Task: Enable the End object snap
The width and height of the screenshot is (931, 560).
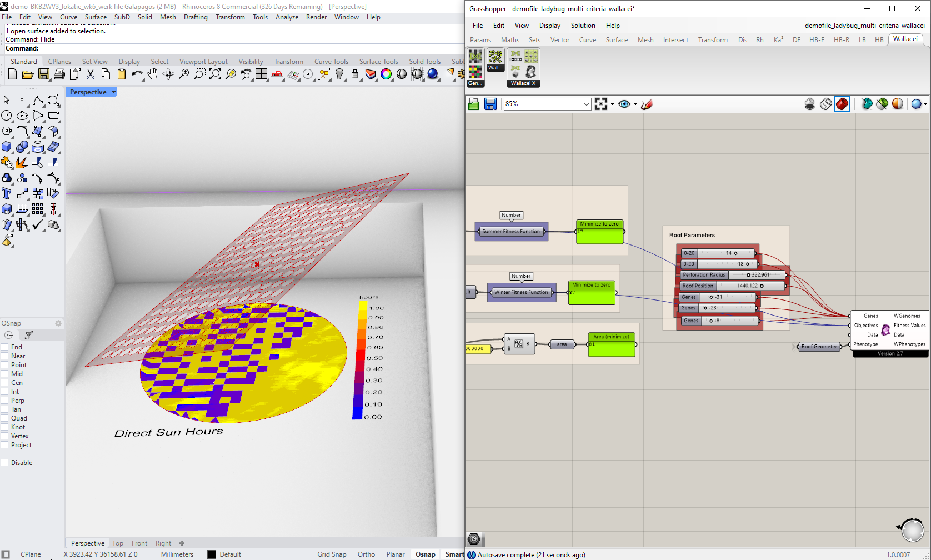Action: (x=6, y=347)
